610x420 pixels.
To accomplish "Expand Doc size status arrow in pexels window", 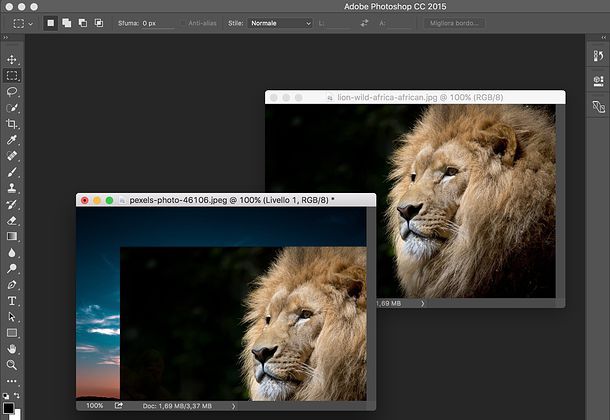I will click(233, 406).
